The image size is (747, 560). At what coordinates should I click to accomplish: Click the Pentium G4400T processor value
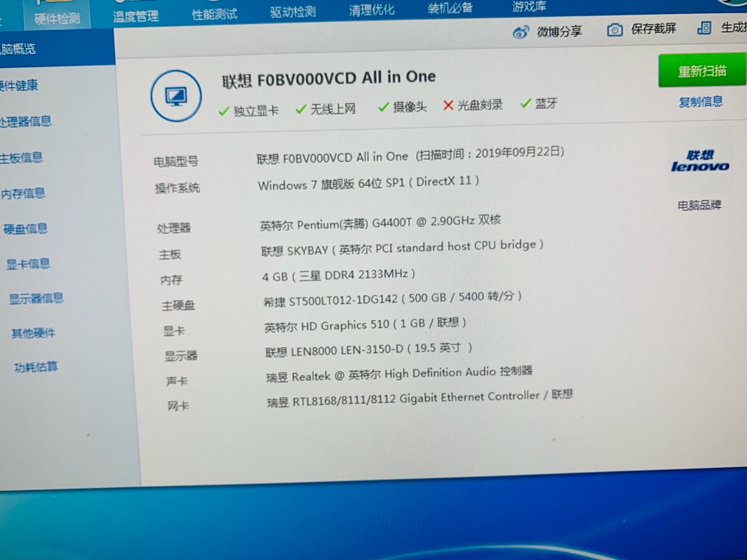click(x=380, y=223)
